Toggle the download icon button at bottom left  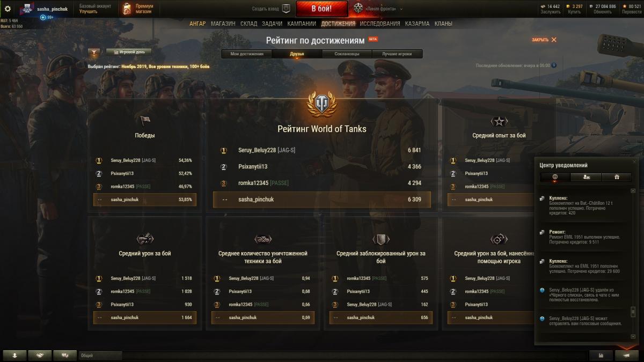coord(14,355)
